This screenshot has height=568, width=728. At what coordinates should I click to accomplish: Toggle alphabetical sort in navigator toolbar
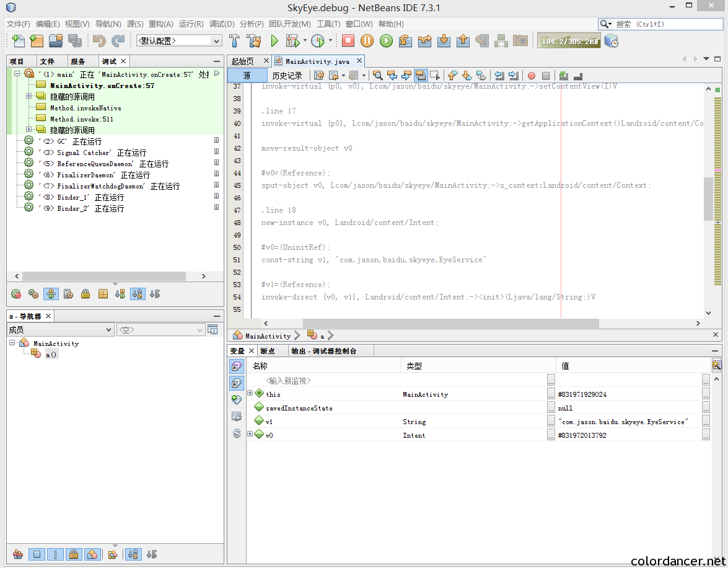click(133, 554)
